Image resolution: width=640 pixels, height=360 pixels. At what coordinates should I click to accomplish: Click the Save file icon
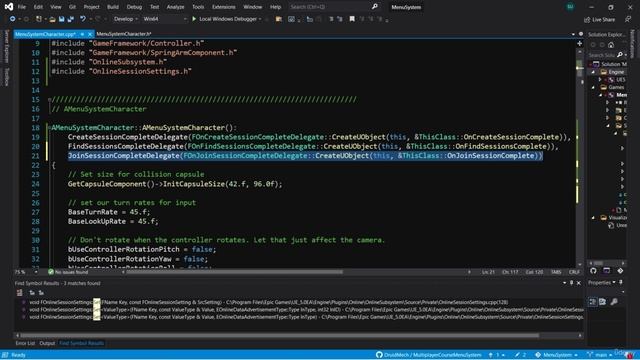(x=62, y=19)
